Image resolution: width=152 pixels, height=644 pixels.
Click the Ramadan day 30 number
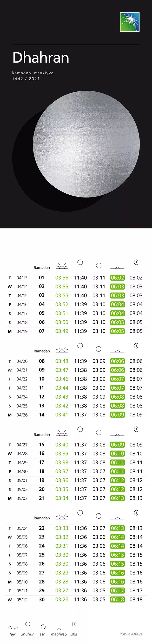42,599
